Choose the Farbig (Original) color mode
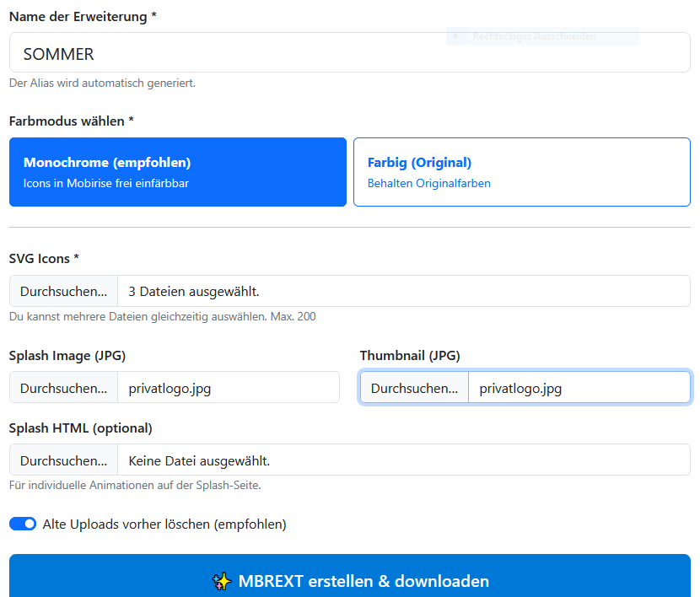700x597 pixels. (x=521, y=172)
